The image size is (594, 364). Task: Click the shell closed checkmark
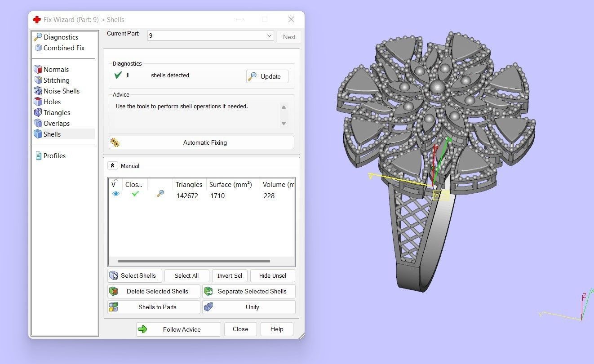coord(135,194)
